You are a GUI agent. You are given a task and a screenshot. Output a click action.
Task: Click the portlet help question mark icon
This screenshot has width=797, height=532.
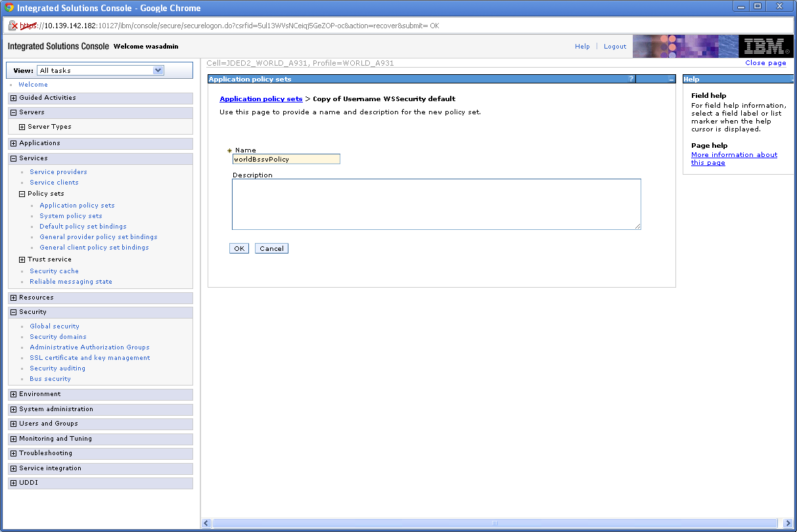coord(631,79)
